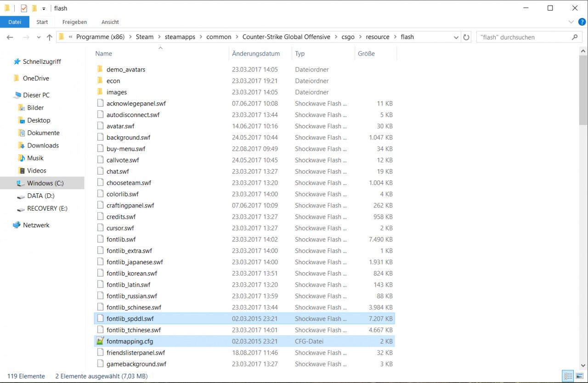Switch to large thumbnails view in status bar

pyautogui.click(x=579, y=377)
